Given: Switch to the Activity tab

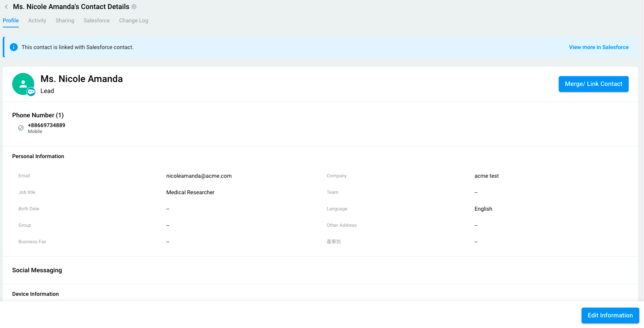Looking at the screenshot, I should [x=37, y=20].
